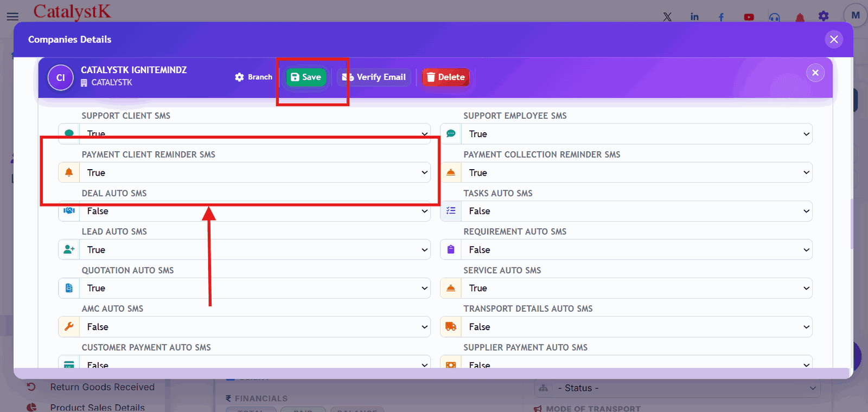Click the CatalystK logo
This screenshot has width=868, height=412.
(x=72, y=11)
